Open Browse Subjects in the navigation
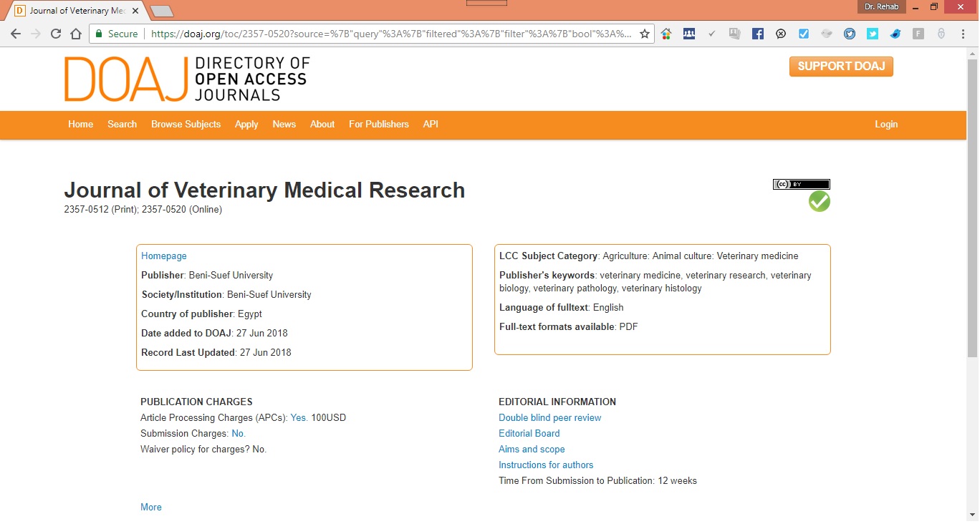This screenshot has width=980, height=524. [186, 124]
